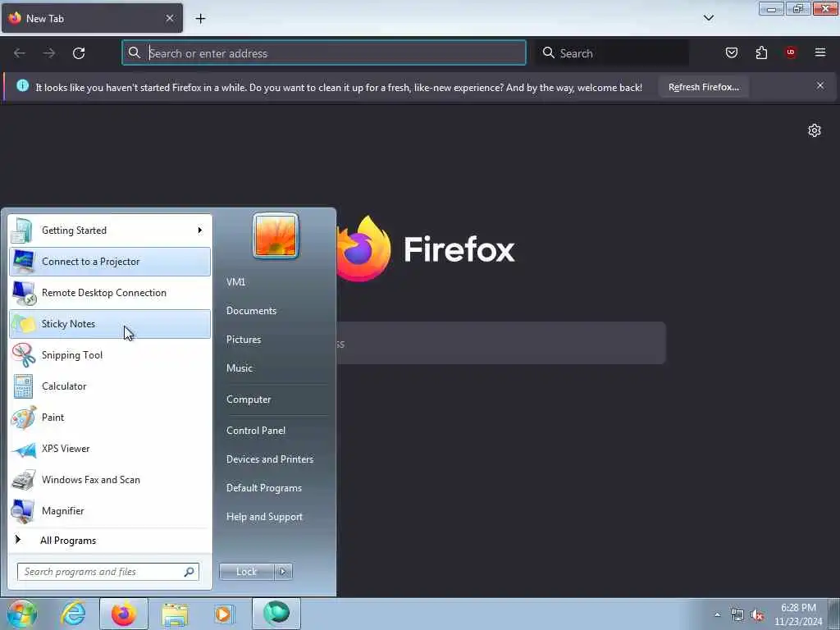Click the Windows Fax and Scan icon

(x=23, y=480)
